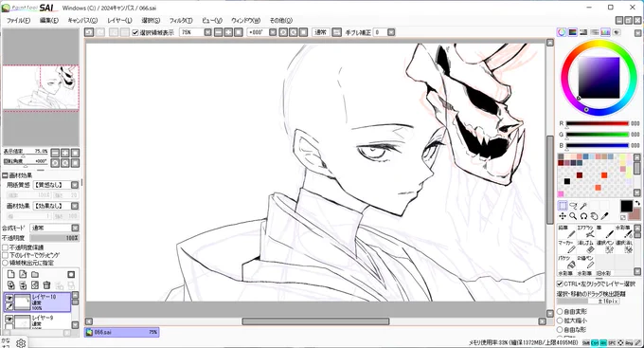
Task: Create a new layer folder
Action: pyautogui.click(x=35, y=274)
